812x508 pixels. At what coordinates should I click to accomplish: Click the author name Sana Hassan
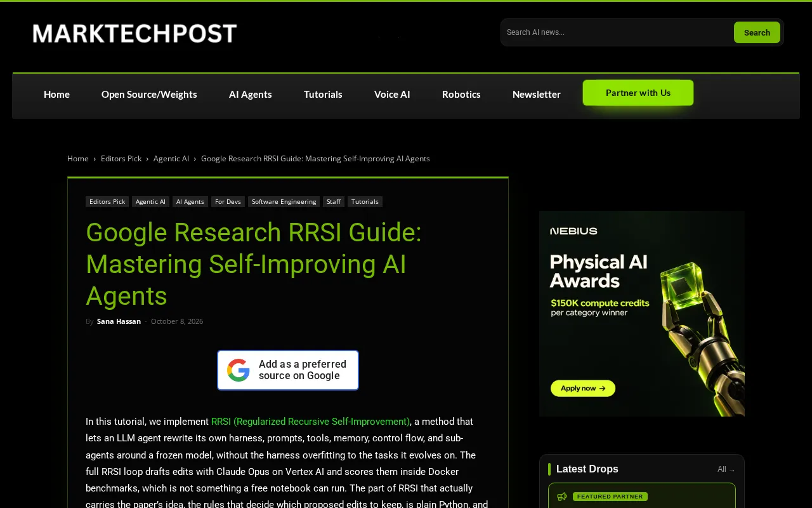[119, 321]
